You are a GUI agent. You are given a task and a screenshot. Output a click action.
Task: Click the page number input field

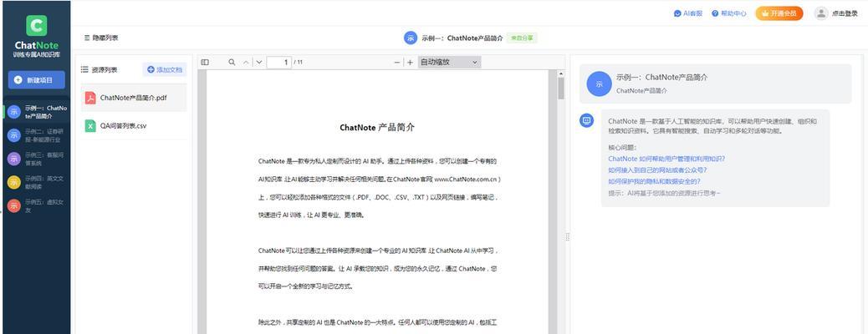279,63
